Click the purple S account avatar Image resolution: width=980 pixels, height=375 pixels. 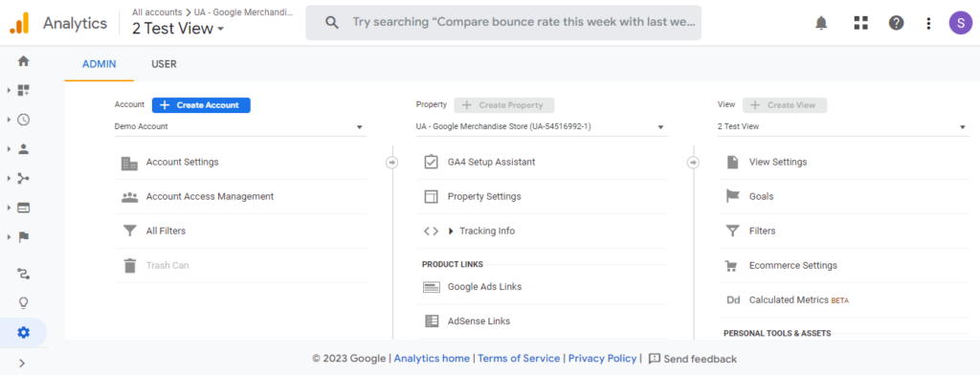961,23
